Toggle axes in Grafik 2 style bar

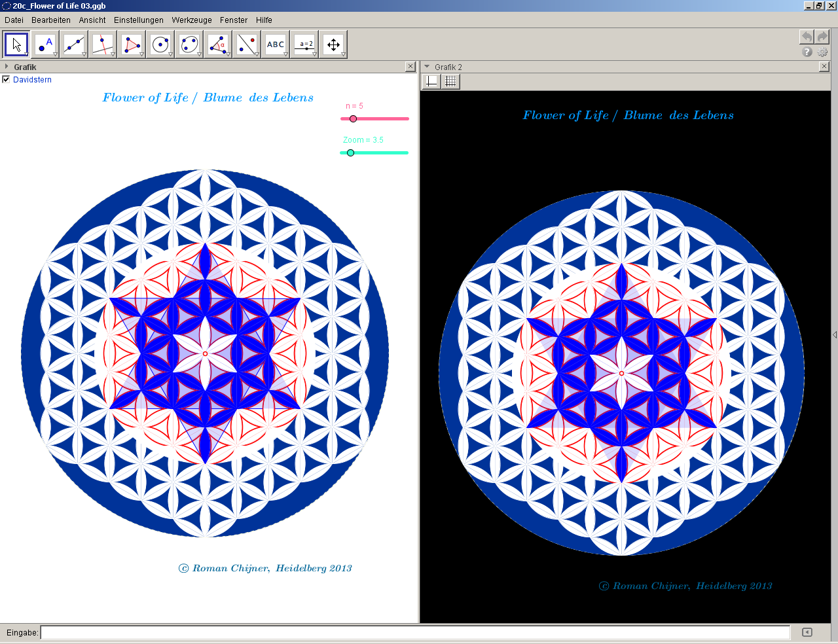[431, 81]
